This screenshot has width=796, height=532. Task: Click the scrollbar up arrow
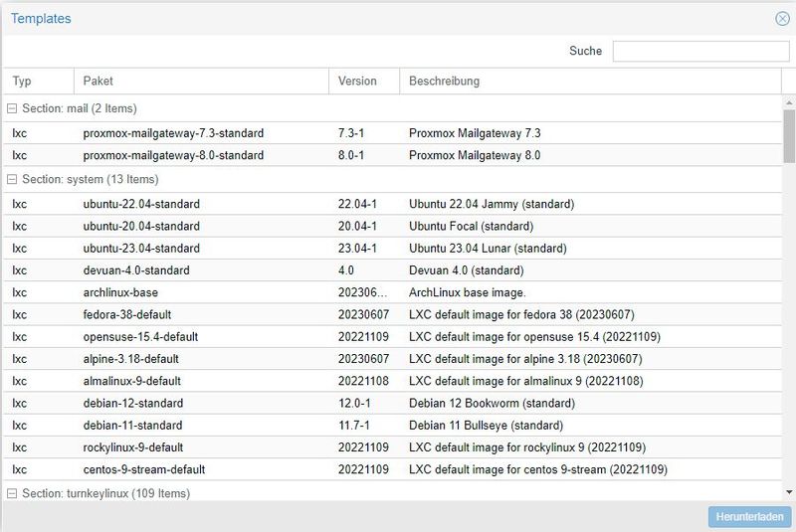point(789,103)
